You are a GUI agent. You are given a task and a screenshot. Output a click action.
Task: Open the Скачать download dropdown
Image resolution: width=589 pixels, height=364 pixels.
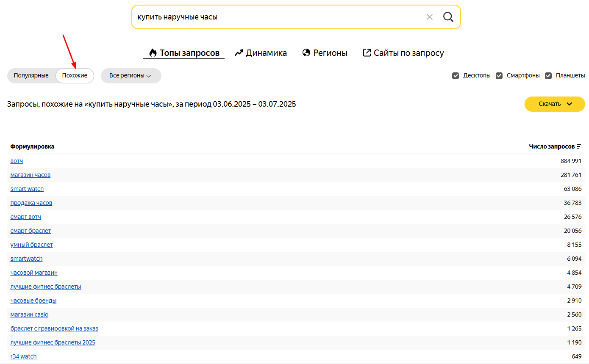coord(555,104)
